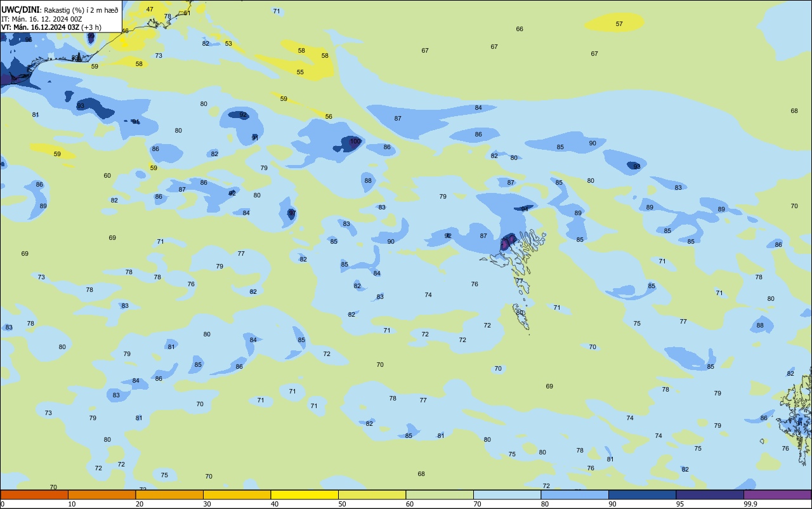This screenshot has height=509, width=812.
Task: Click the 'VT: Mán. 16.12.2024 03Z (+3 h)' line
Action: (53, 27)
